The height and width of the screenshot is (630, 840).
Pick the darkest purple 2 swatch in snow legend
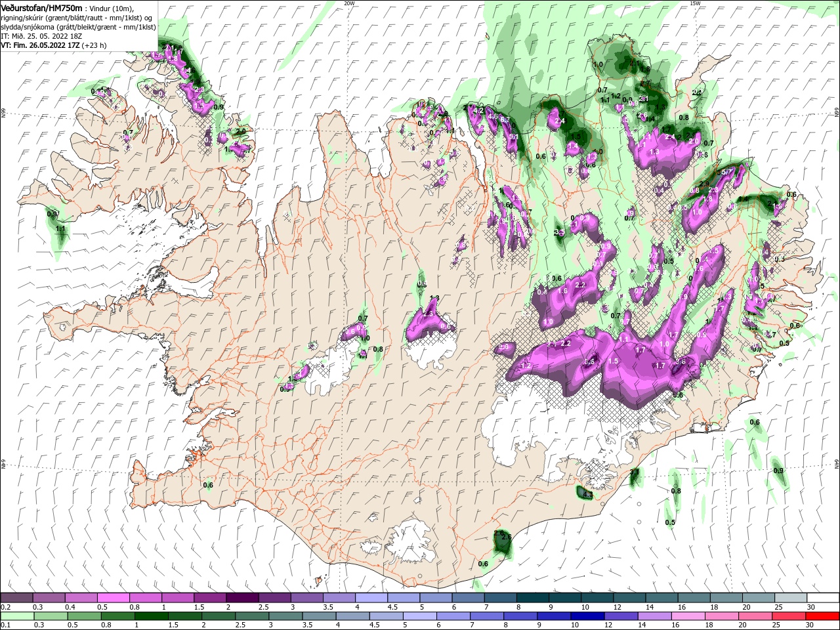click(242, 597)
